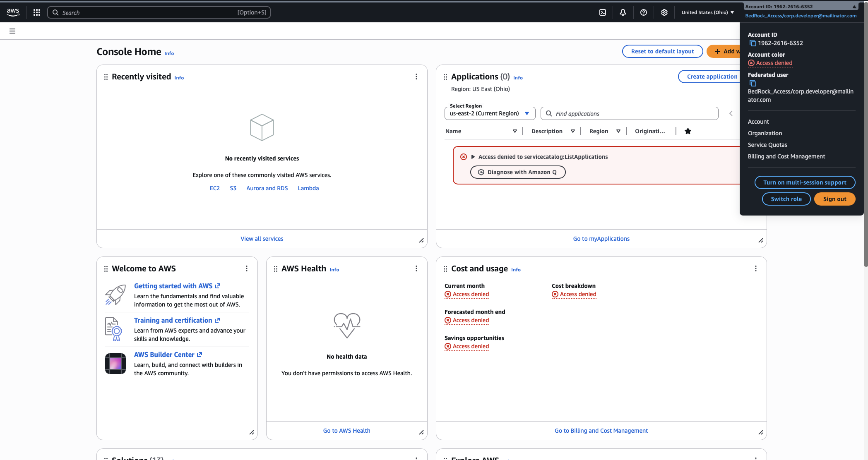868x460 pixels.
Task: Open the notifications bell
Action: [x=623, y=12]
